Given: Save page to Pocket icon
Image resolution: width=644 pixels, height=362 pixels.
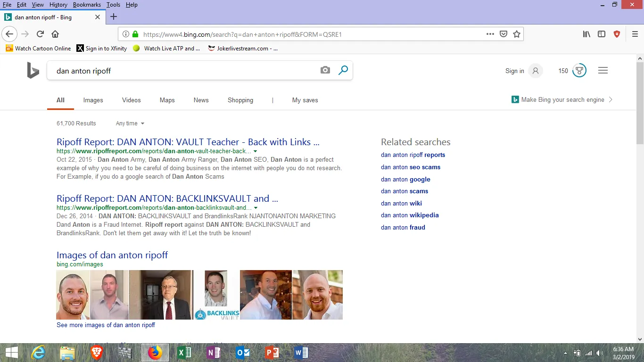Looking at the screenshot, I should [x=504, y=34].
